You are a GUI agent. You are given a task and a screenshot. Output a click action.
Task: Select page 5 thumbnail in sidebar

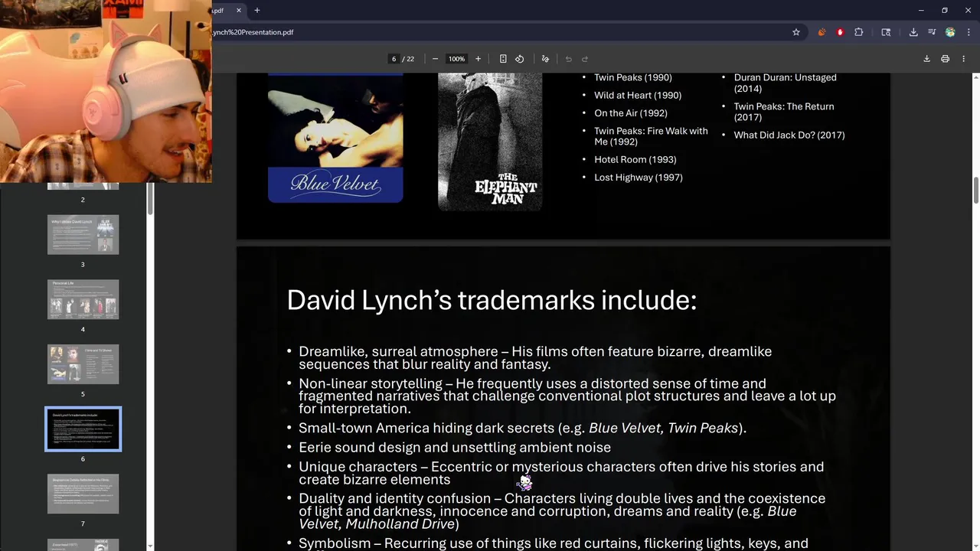(x=83, y=364)
